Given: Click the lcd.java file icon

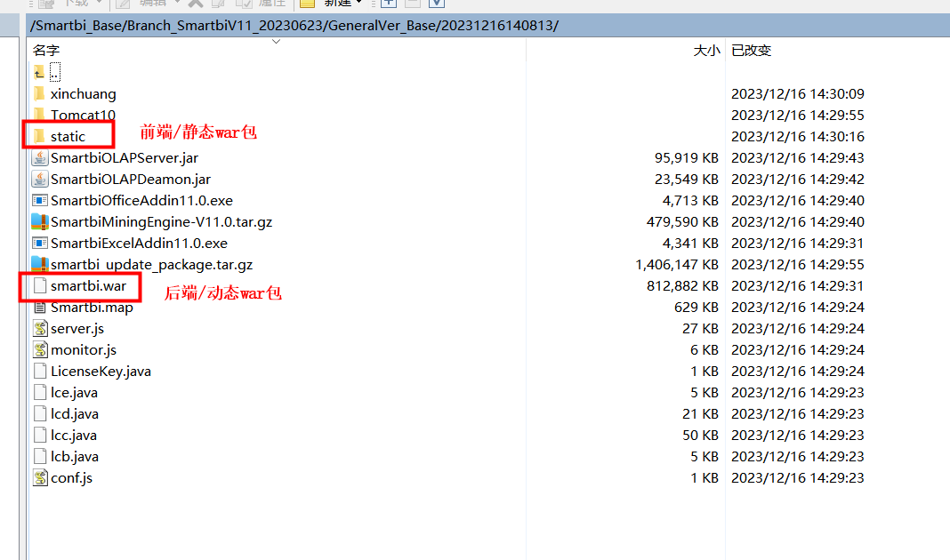Looking at the screenshot, I should (39, 414).
